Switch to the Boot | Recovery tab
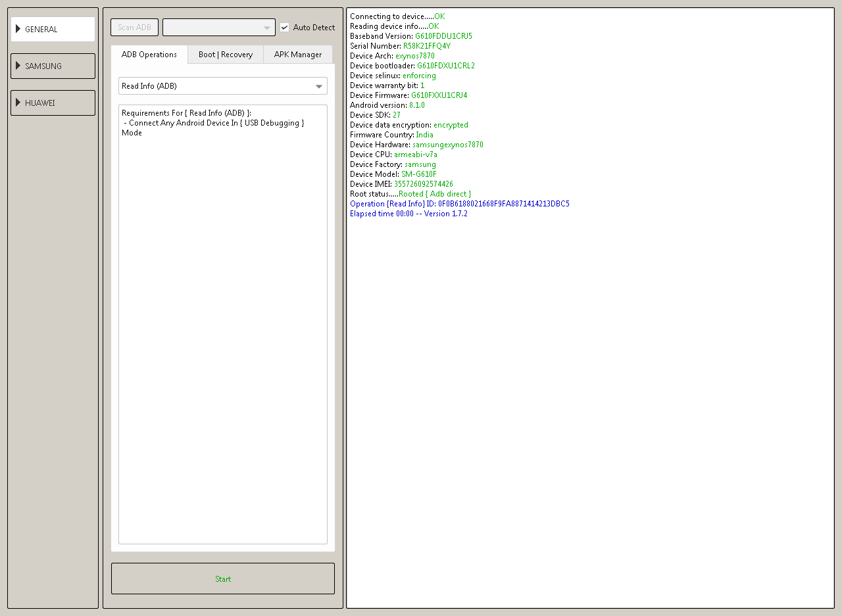 tap(226, 55)
